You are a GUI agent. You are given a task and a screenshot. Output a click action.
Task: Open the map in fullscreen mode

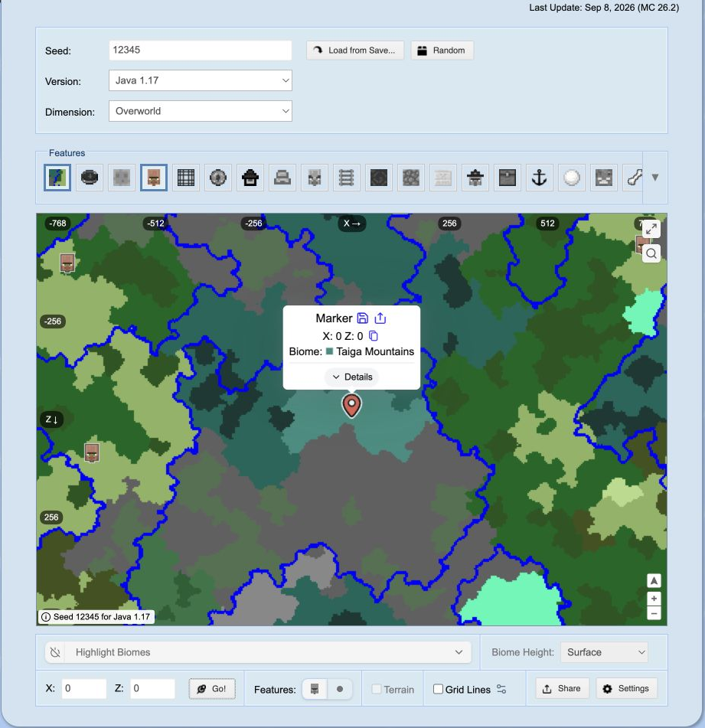click(x=651, y=229)
